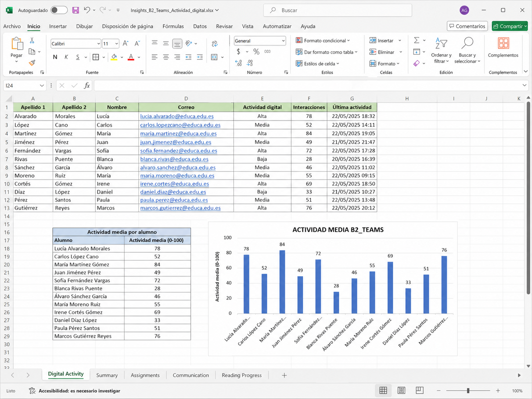The height and width of the screenshot is (399, 532).
Task: Apply yellow fill color
Action: 114,57
